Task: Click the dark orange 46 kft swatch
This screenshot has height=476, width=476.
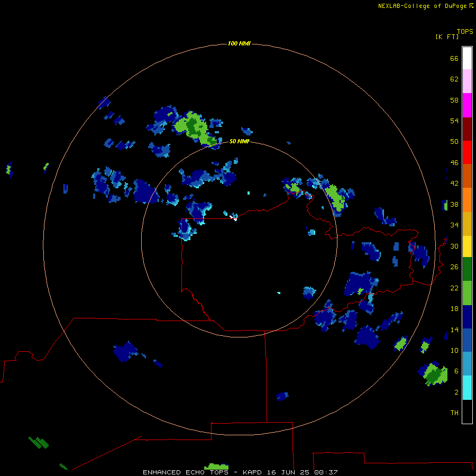Action: (467, 176)
